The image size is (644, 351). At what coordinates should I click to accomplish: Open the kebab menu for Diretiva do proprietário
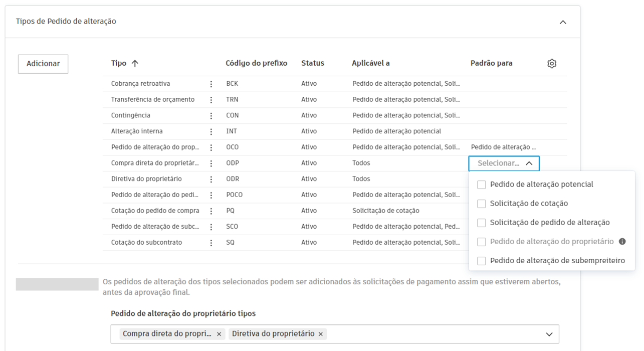(x=211, y=179)
